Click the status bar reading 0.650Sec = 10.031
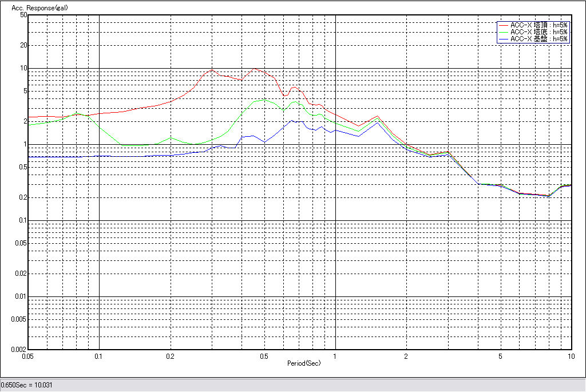Image resolution: width=586 pixels, height=392 pixels. (26, 385)
